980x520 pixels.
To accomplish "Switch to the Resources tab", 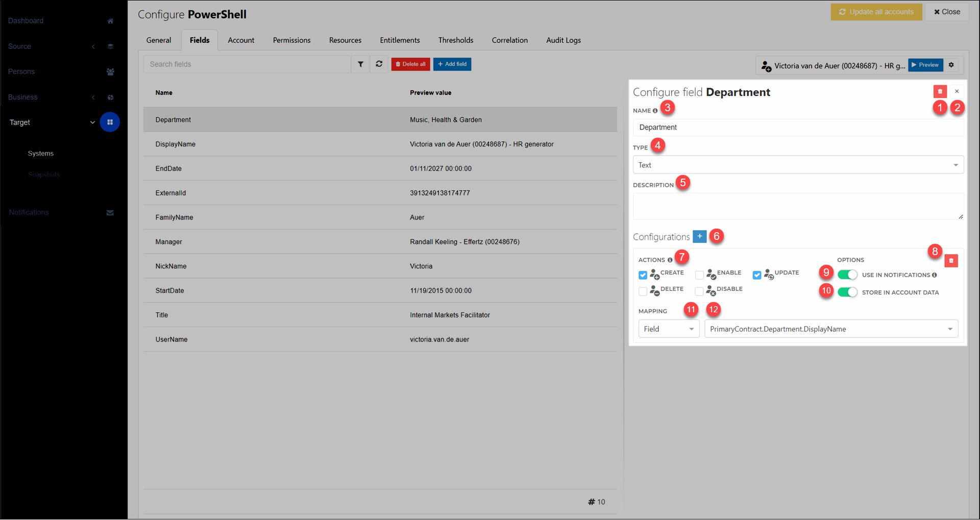I will [x=345, y=40].
